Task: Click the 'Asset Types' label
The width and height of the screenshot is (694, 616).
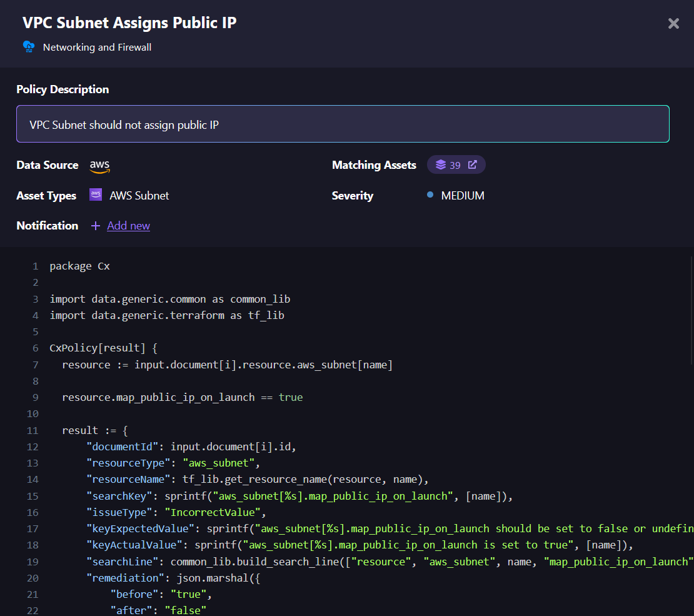Action: tap(46, 196)
